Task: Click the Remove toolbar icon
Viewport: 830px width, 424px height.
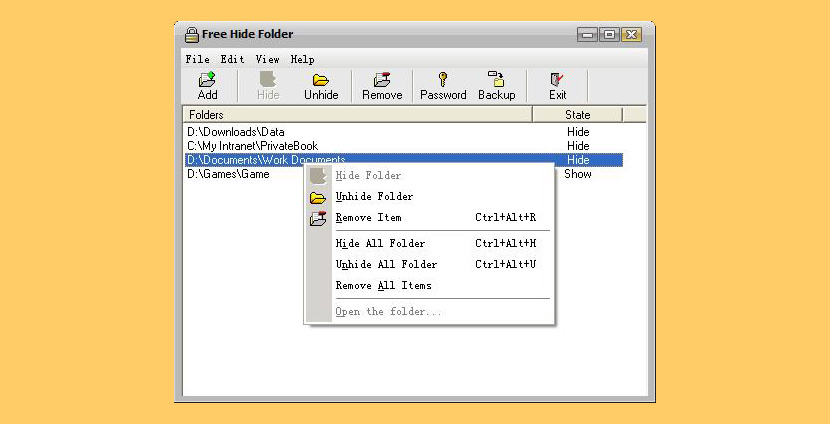Action: (x=382, y=80)
